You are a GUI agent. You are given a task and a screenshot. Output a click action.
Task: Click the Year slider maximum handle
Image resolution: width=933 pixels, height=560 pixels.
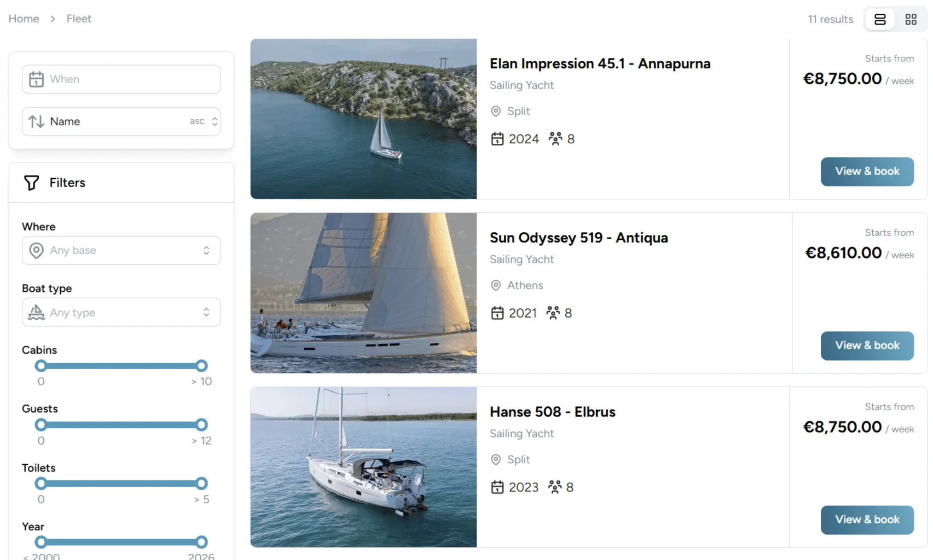[x=201, y=542]
